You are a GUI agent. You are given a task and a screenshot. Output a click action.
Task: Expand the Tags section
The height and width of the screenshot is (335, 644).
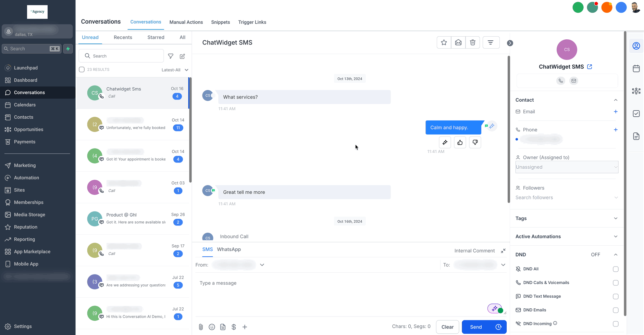tap(567, 218)
